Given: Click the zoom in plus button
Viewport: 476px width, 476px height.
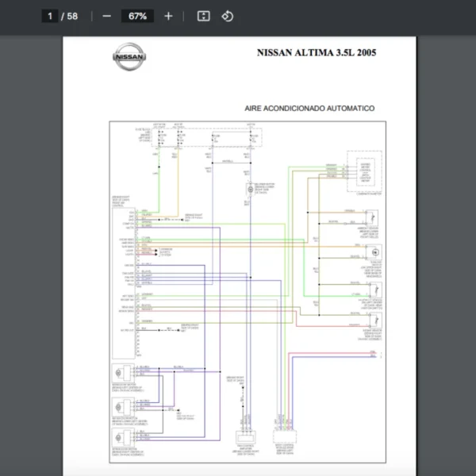Looking at the screenshot, I should [168, 16].
